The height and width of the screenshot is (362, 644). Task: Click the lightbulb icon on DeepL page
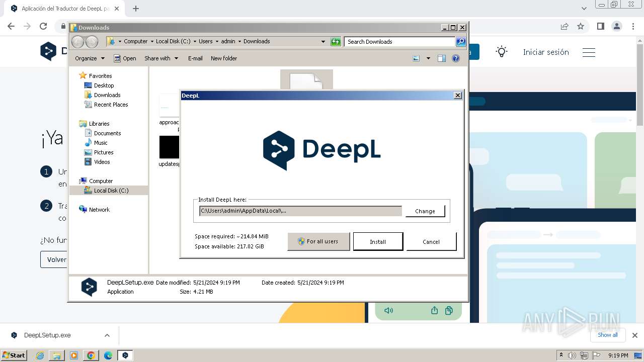[502, 52]
